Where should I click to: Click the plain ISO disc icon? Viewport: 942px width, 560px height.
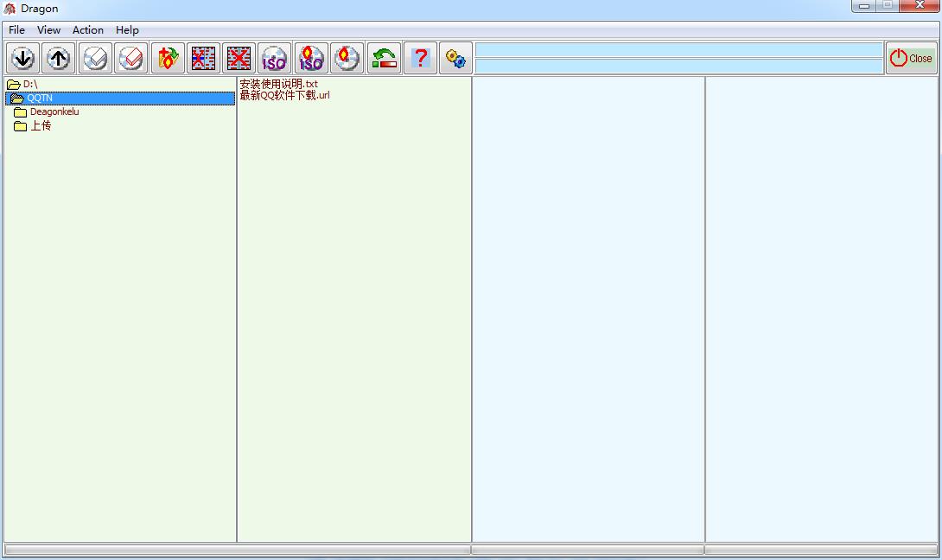point(275,58)
